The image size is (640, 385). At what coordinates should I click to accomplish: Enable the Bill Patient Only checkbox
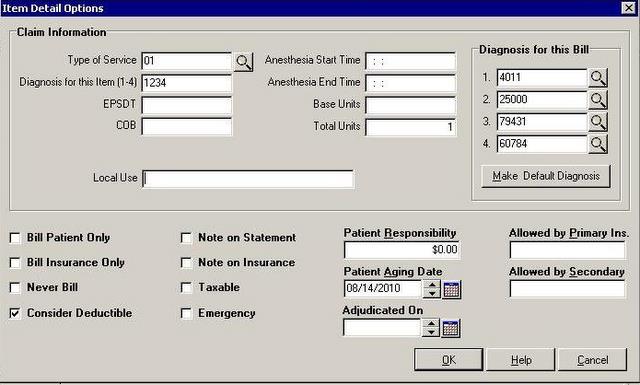click(x=15, y=238)
